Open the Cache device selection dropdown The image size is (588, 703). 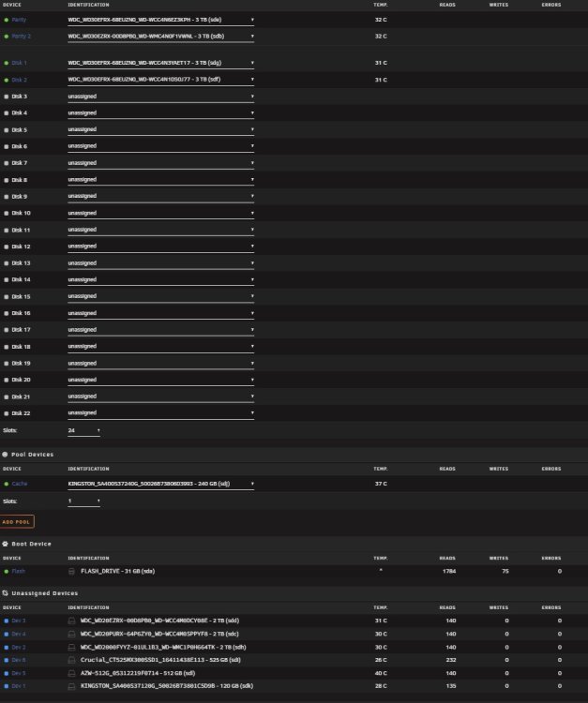160,484
